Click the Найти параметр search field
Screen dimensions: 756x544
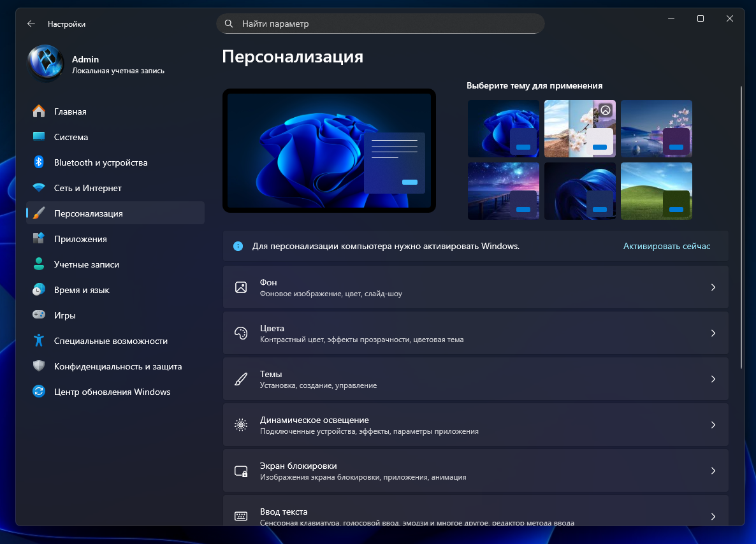coord(381,24)
